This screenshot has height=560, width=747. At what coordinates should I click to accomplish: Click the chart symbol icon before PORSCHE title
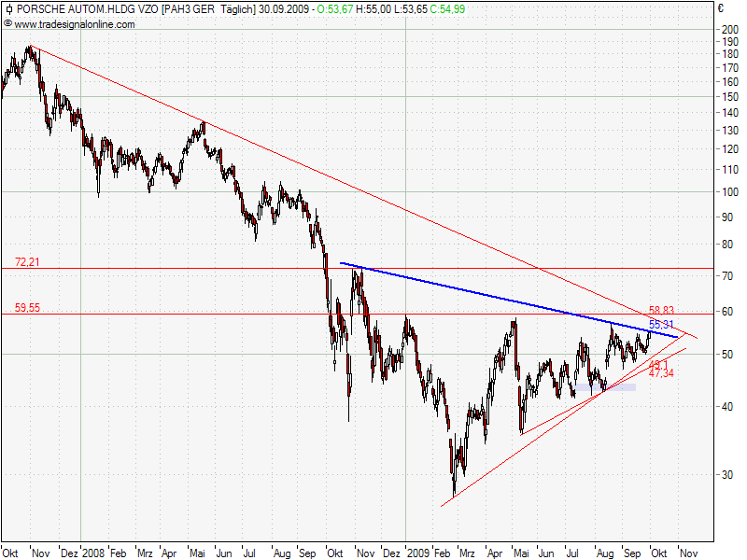(x=8, y=9)
